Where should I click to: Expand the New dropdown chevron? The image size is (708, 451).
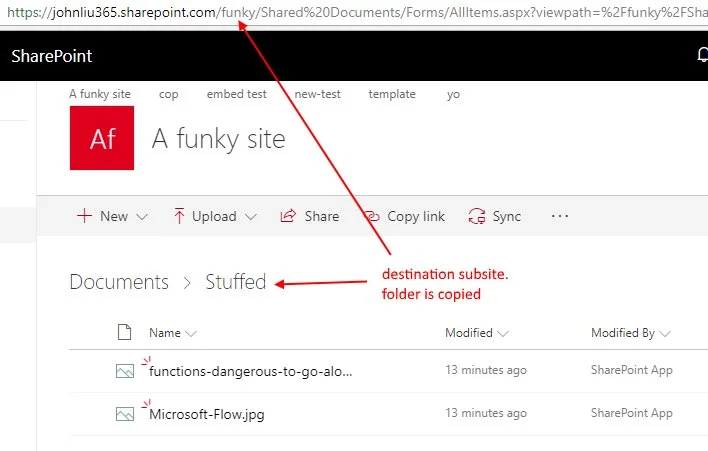(142, 217)
